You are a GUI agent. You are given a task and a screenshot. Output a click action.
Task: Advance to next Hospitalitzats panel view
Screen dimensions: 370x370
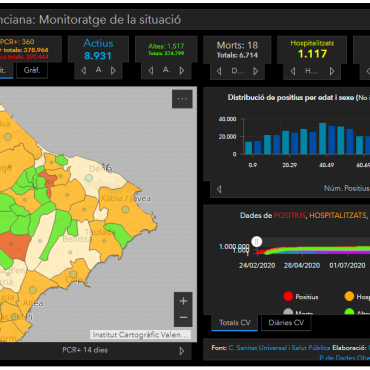point(332,71)
